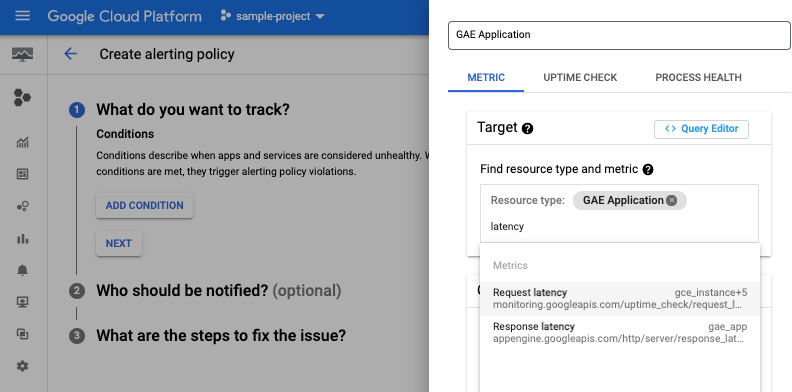Switch to the METRIC tab
This screenshot has width=792, height=392.
(x=486, y=78)
